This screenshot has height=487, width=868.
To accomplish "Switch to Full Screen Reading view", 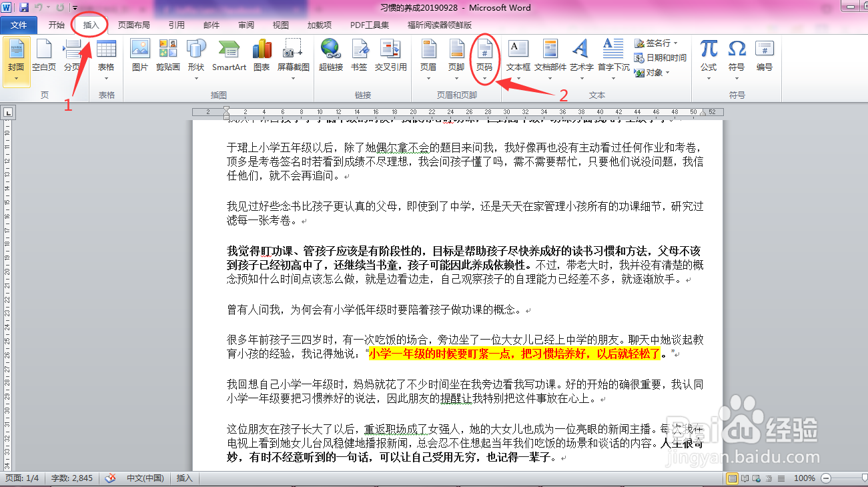I will pyautogui.click(x=744, y=478).
